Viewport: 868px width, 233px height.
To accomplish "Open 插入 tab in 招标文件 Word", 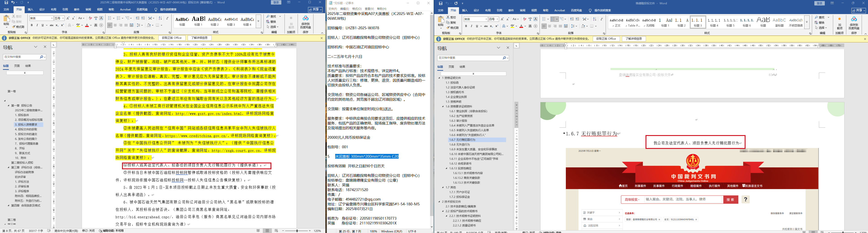I will pyautogui.click(x=30, y=10).
